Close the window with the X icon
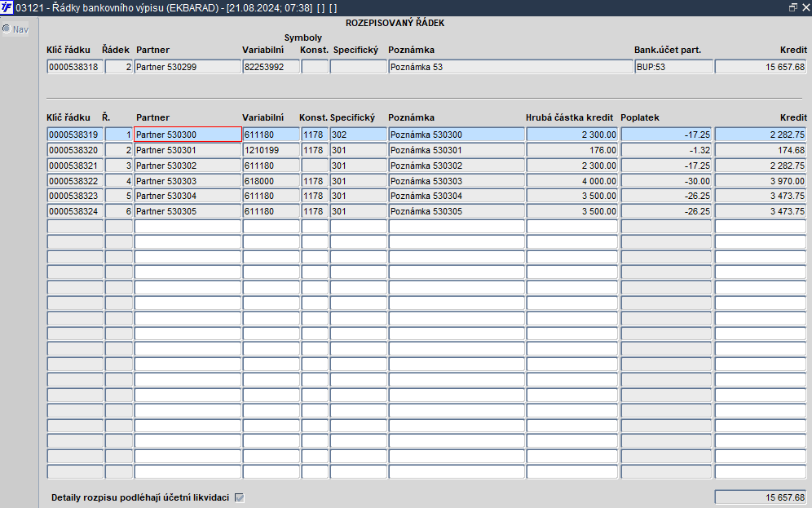This screenshot has width=812, height=508. (x=805, y=8)
